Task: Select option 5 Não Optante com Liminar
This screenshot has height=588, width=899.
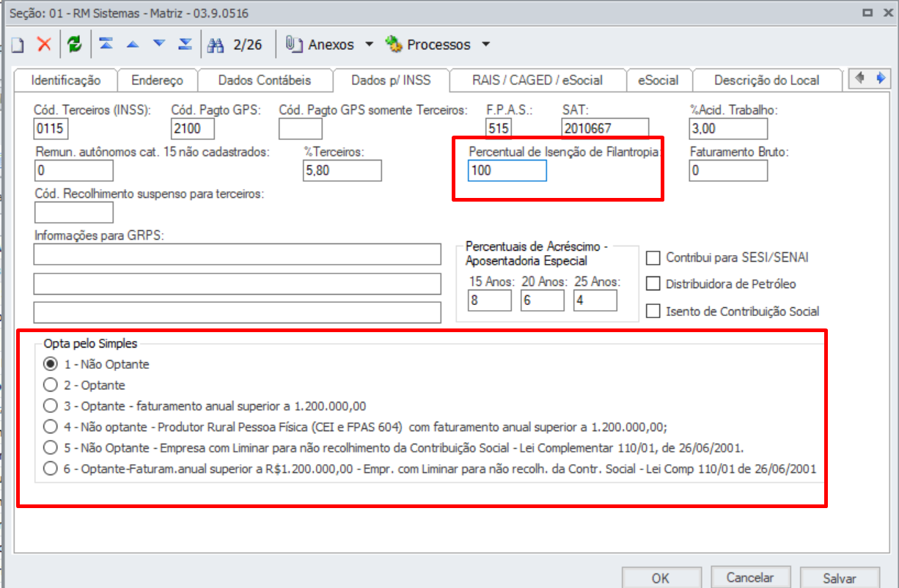Action: [50, 447]
